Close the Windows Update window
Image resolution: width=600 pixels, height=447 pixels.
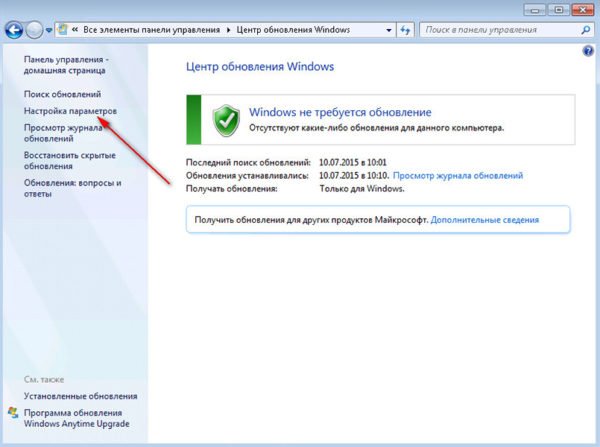583,10
